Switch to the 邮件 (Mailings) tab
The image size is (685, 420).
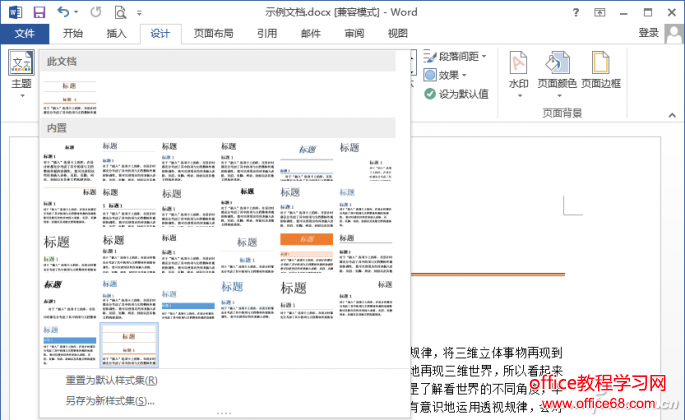tap(310, 33)
